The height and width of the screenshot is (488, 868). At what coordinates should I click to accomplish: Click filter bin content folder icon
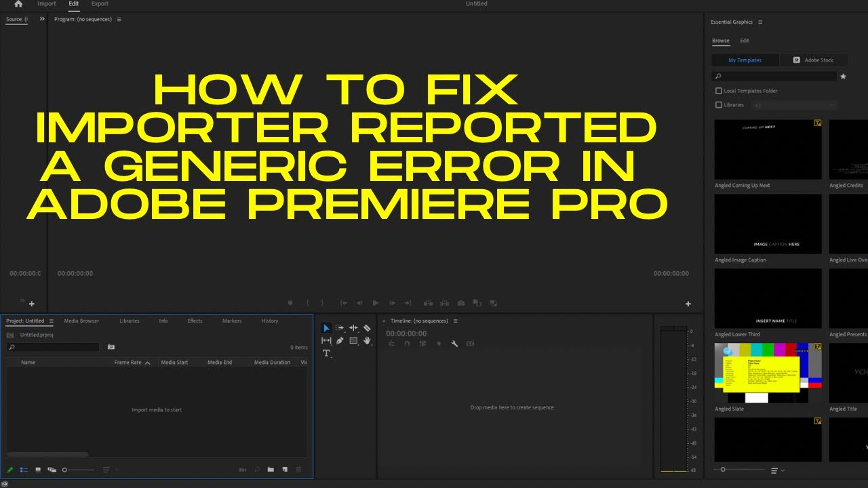pyautogui.click(x=111, y=347)
